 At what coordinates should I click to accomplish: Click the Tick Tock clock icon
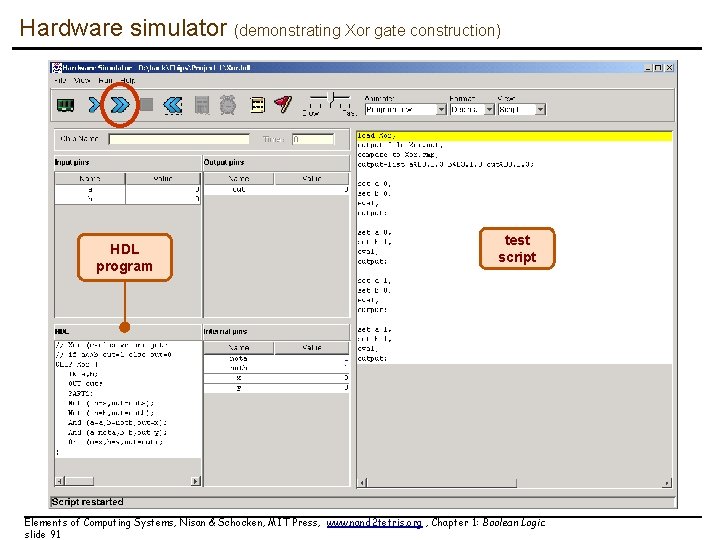[x=228, y=105]
